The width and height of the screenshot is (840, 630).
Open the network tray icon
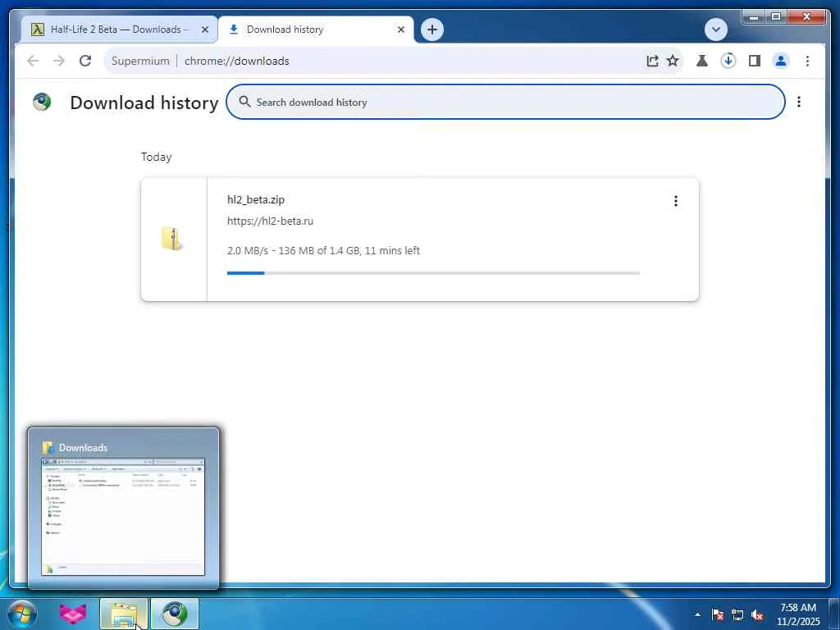[x=737, y=614]
